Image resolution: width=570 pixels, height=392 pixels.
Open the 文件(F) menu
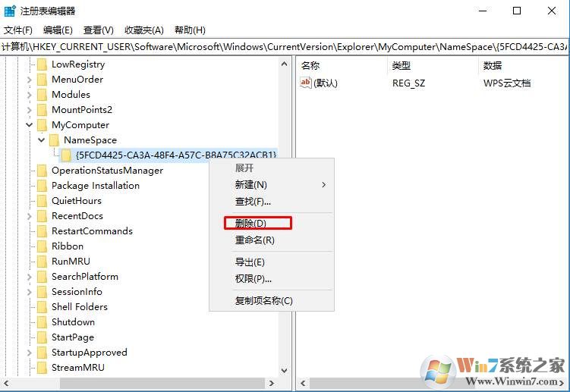(18, 30)
